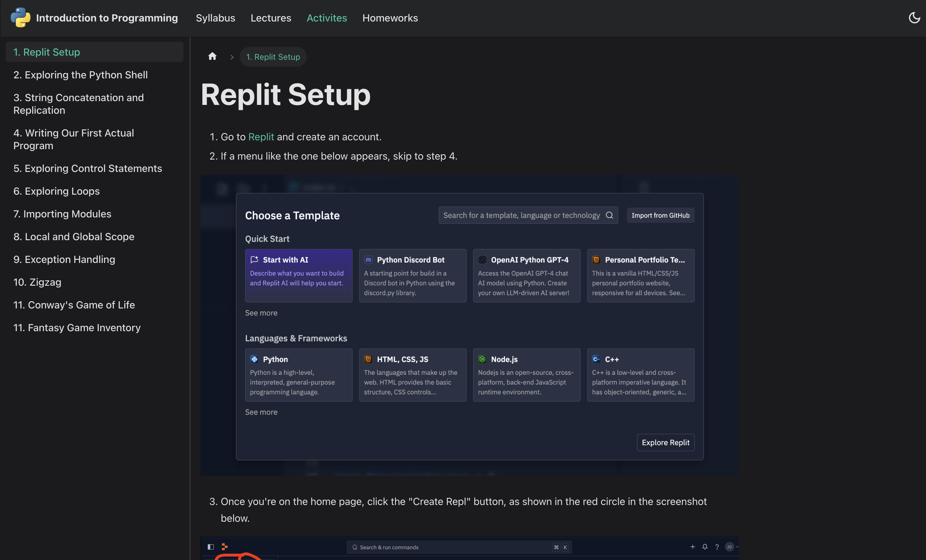Follow the Replit link in step one

click(x=261, y=137)
